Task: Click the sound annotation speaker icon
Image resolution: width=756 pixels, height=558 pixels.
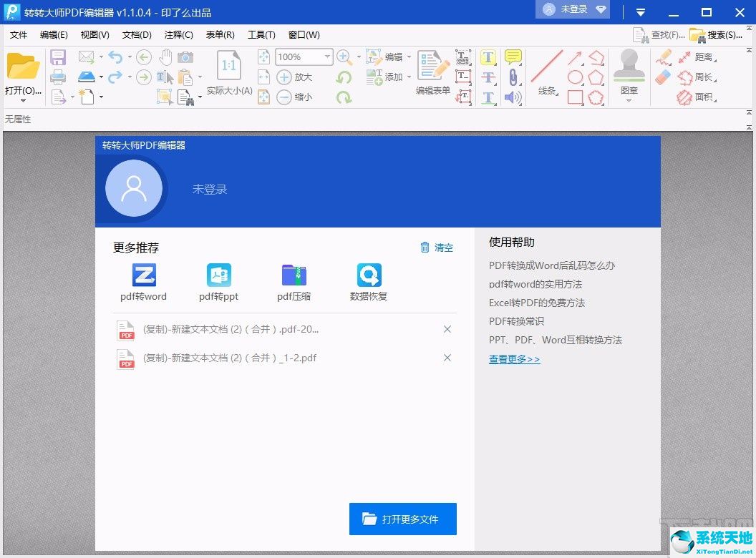Action: pyautogui.click(x=512, y=97)
